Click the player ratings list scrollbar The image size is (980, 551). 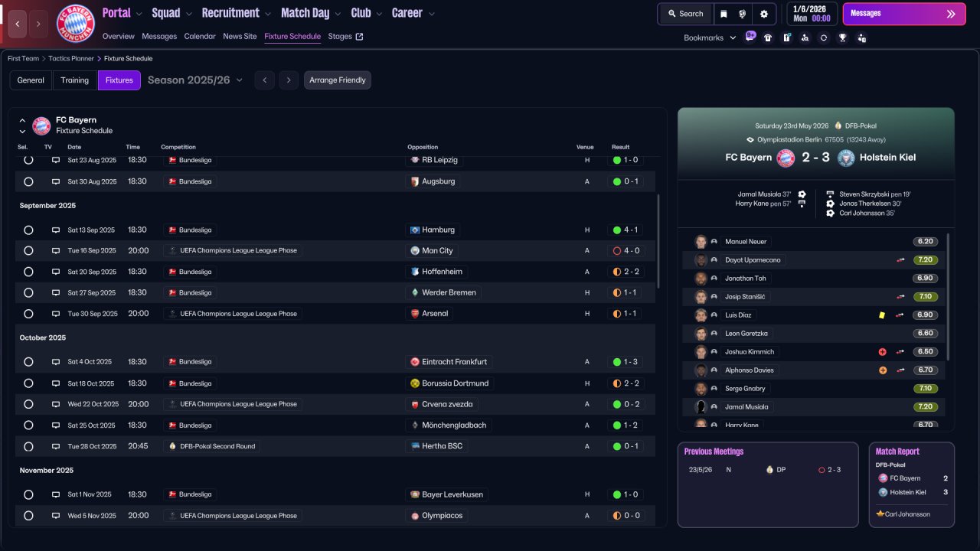pyautogui.click(x=948, y=297)
